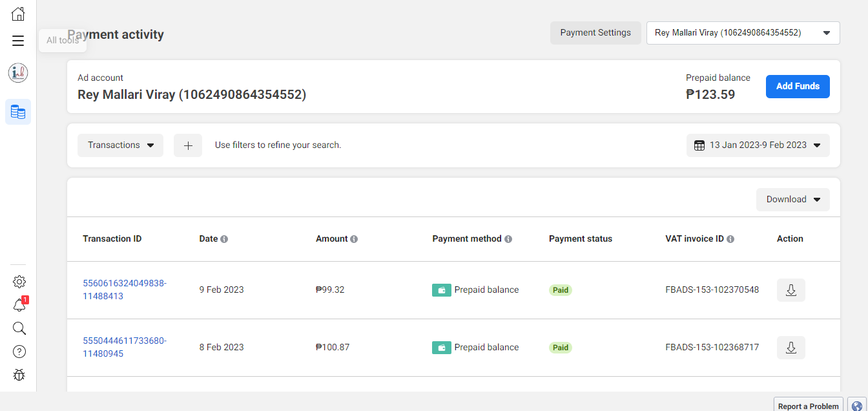Add a filter with the plus button
868x411 pixels.
(188, 145)
